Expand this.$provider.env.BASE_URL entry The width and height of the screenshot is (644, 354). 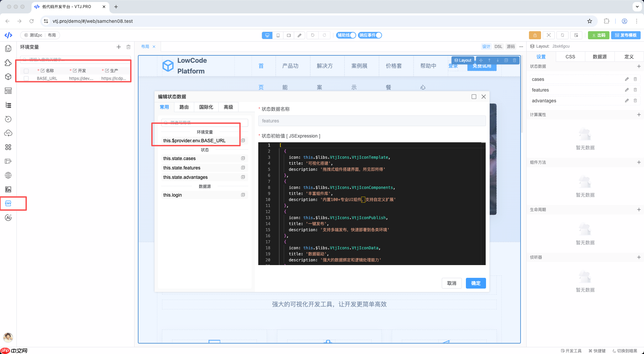(243, 140)
